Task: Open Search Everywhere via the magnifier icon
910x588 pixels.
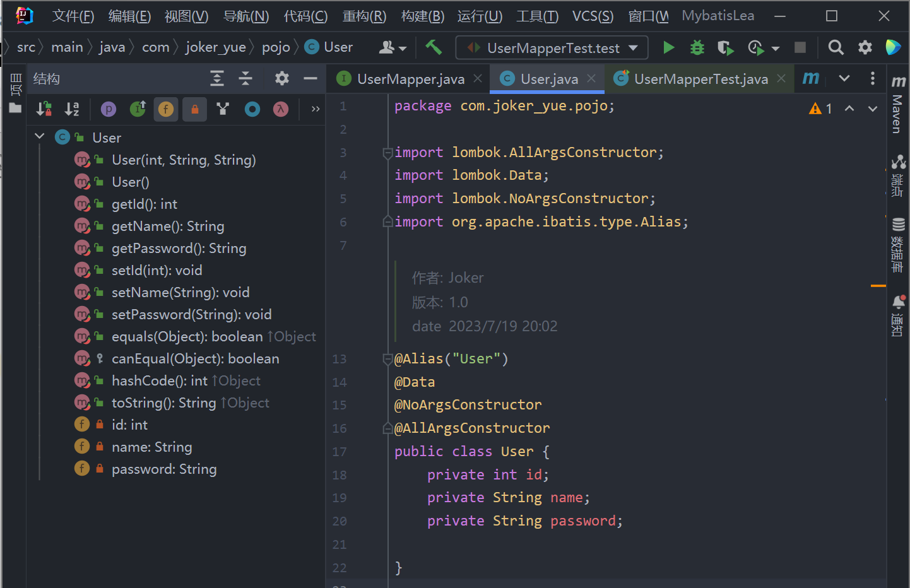Action: pos(836,47)
